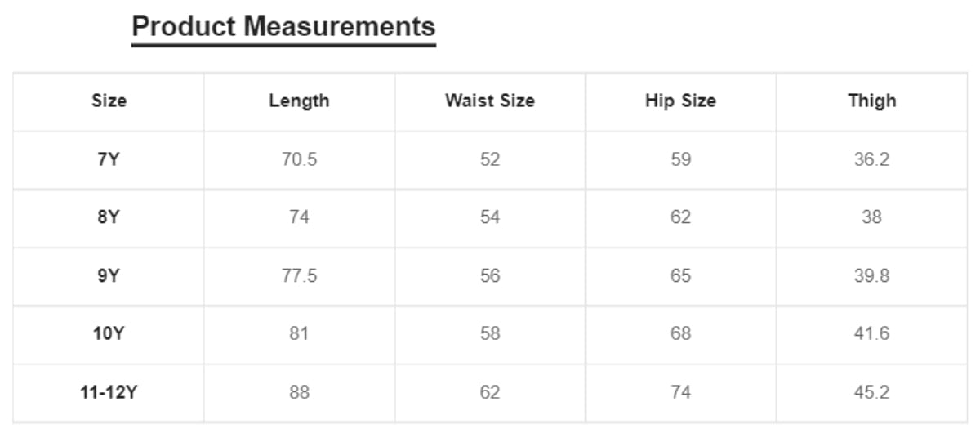Click the Hip Size column header
Viewport: 980px width, 429px height.
(x=680, y=101)
